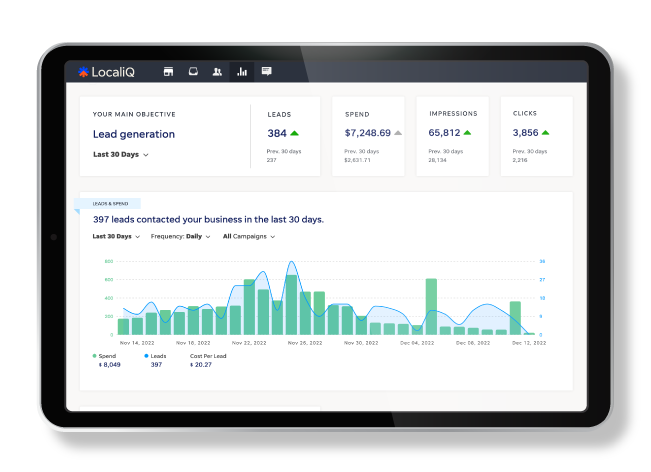Toggle the blue Leads legend dot
The height and width of the screenshot is (472, 651).
point(146,356)
